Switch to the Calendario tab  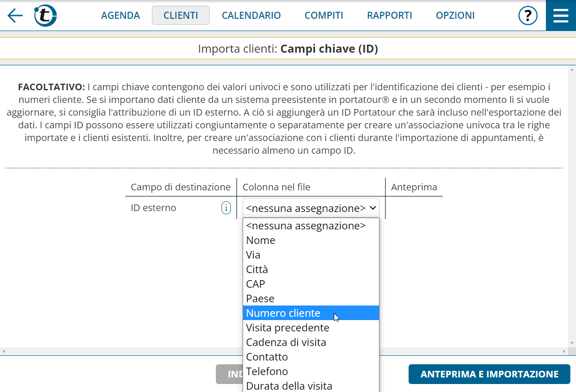click(251, 16)
